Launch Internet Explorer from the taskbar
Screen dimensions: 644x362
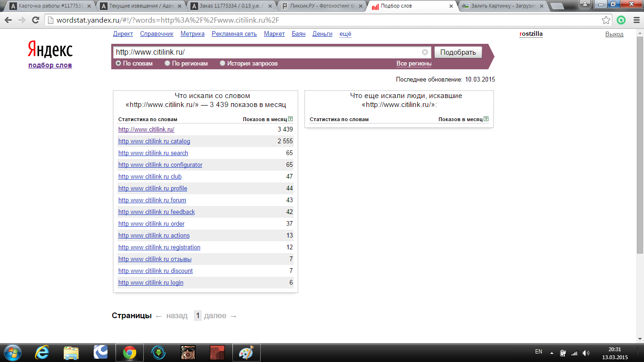click(42, 353)
